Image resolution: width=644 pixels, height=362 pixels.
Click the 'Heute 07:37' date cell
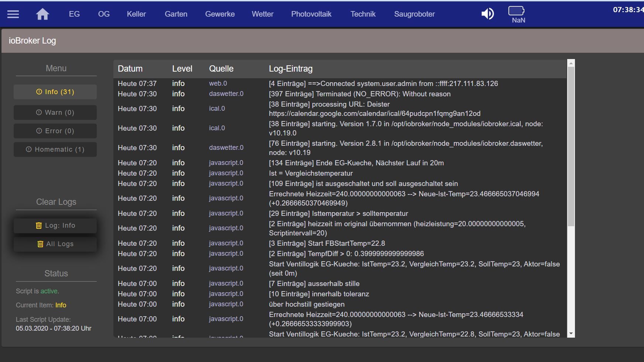coord(137,83)
